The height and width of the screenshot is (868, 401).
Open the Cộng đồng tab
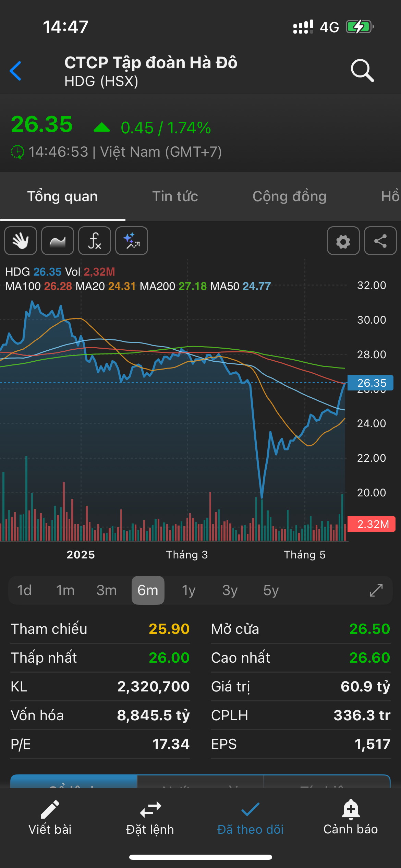(289, 196)
